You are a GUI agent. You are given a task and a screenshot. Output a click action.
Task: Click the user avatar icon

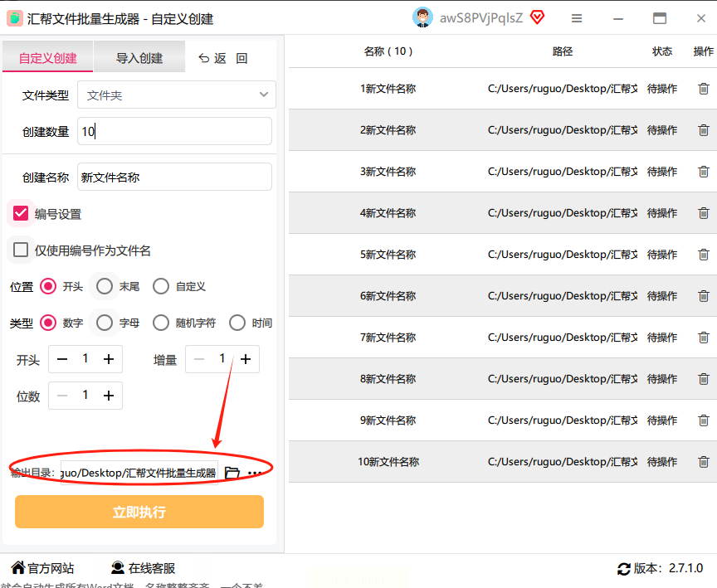tap(422, 17)
